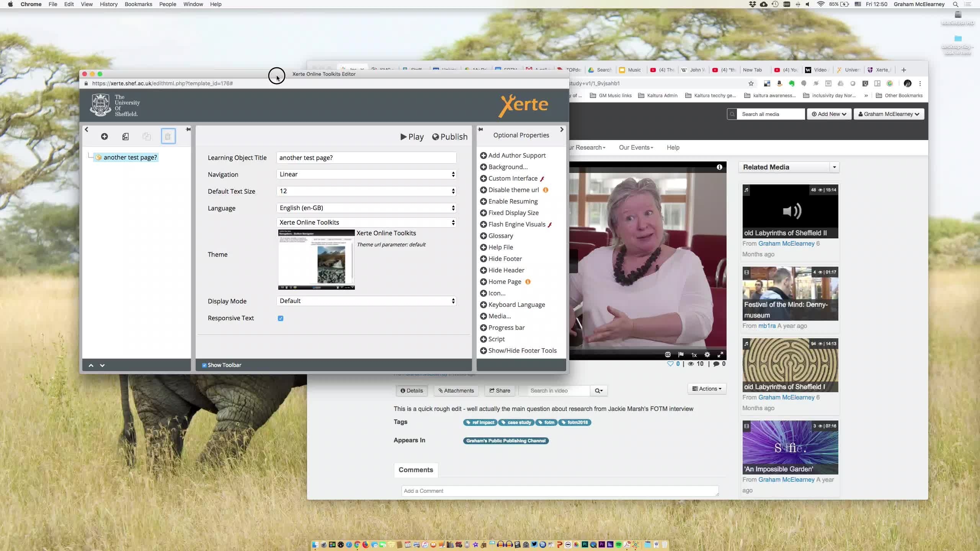The height and width of the screenshot is (551, 980).
Task: Toggle closed captions in Kaltura player
Action: 668,355
